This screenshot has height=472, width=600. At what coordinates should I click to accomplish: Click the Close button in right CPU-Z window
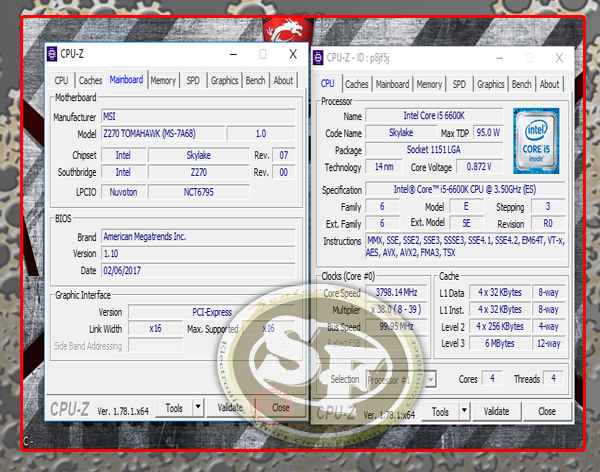pyautogui.click(x=547, y=412)
